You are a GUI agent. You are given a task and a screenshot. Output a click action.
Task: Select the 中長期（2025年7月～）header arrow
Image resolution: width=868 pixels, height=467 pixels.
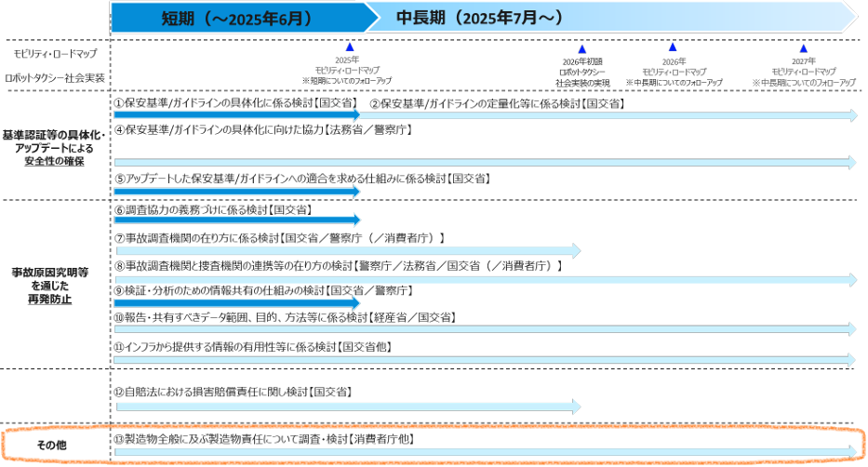(x=612, y=18)
